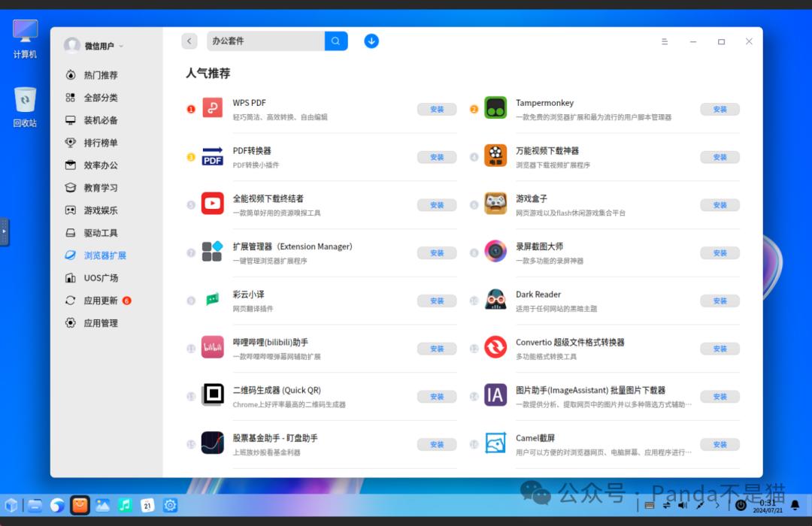The width and height of the screenshot is (812, 526).
Task: Install Camel截屏
Action: coord(720,445)
